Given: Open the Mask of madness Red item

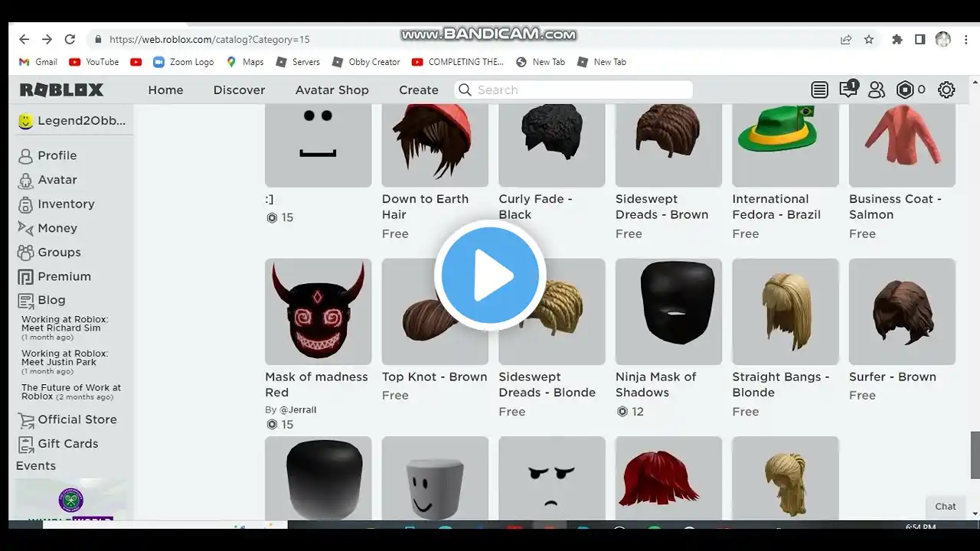Looking at the screenshot, I should tap(318, 344).
